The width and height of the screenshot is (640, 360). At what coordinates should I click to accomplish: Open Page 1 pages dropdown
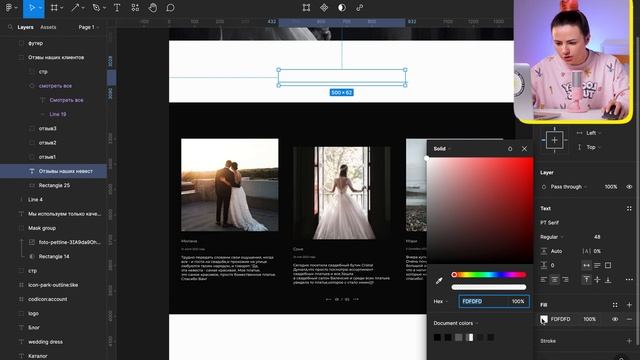click(89, 27)
